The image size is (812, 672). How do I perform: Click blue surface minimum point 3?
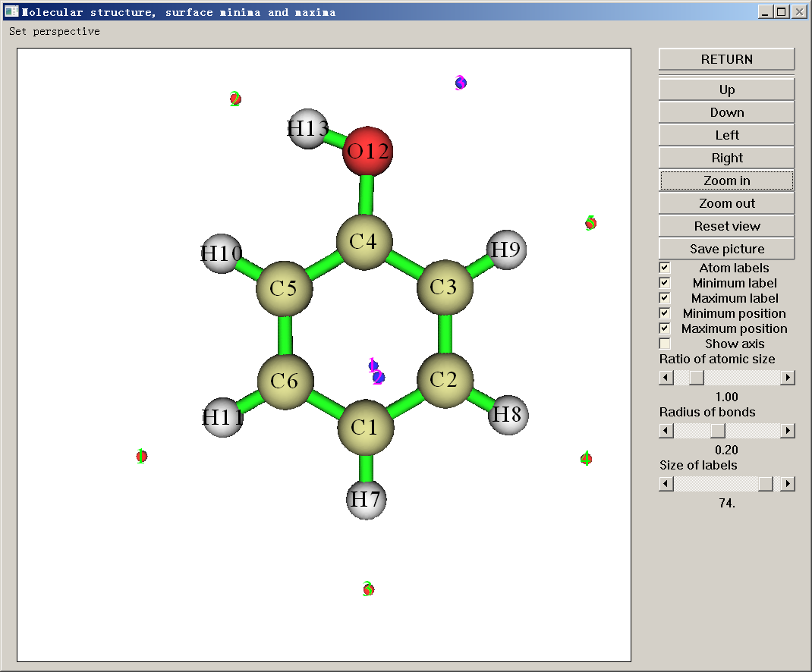click(x=461, y=83)
